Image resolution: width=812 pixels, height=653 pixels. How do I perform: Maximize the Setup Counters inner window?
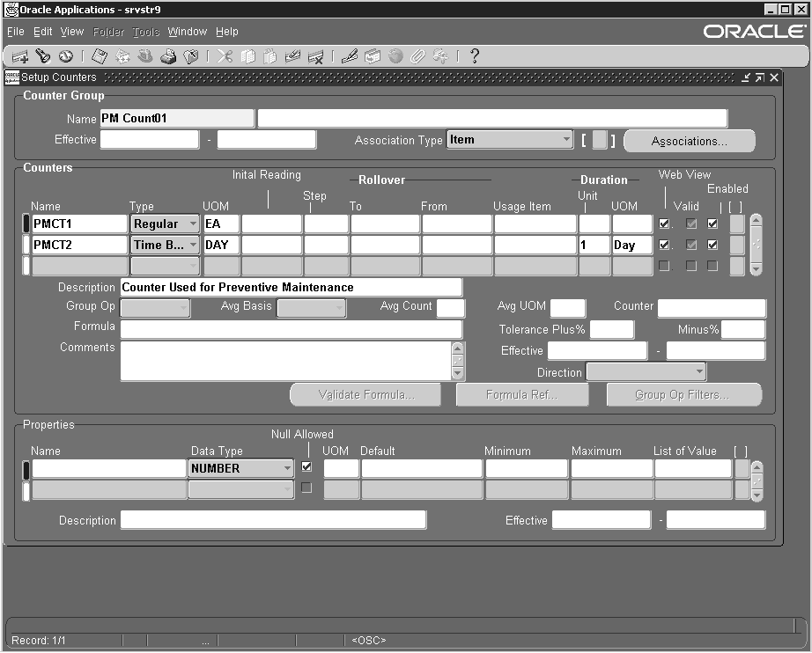pos(760,77)
